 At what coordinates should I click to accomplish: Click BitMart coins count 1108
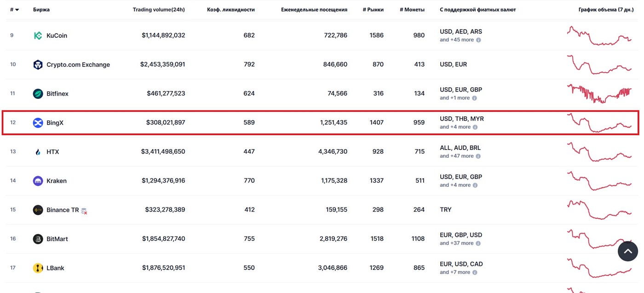click(417, 239)
